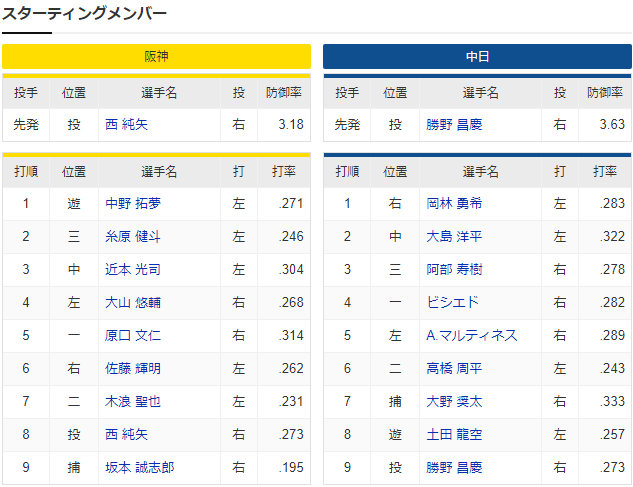
Task: Click batting average .322 for 大島 洋平
Action: tap(612, 236)
